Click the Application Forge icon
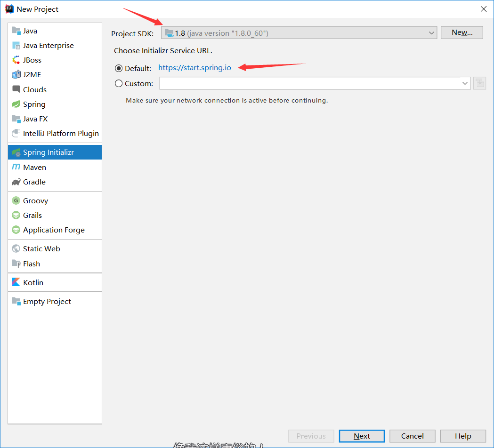 [16, 230]
